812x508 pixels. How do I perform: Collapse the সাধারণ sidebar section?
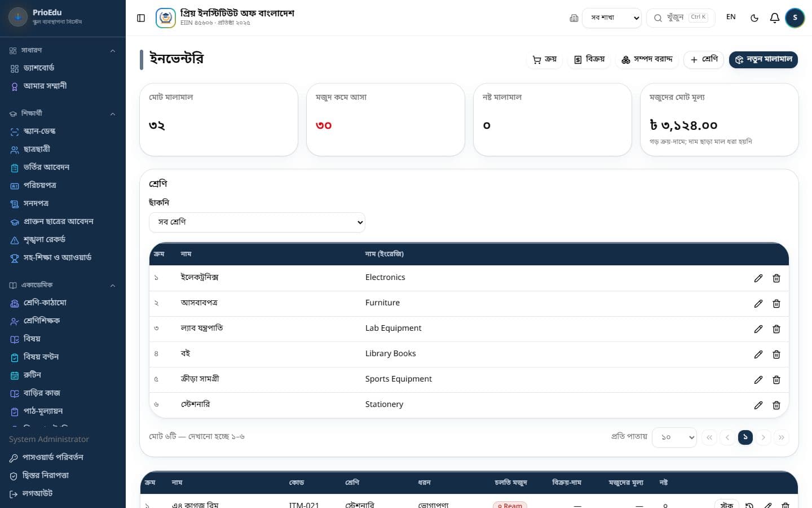[x=63, y=50]
